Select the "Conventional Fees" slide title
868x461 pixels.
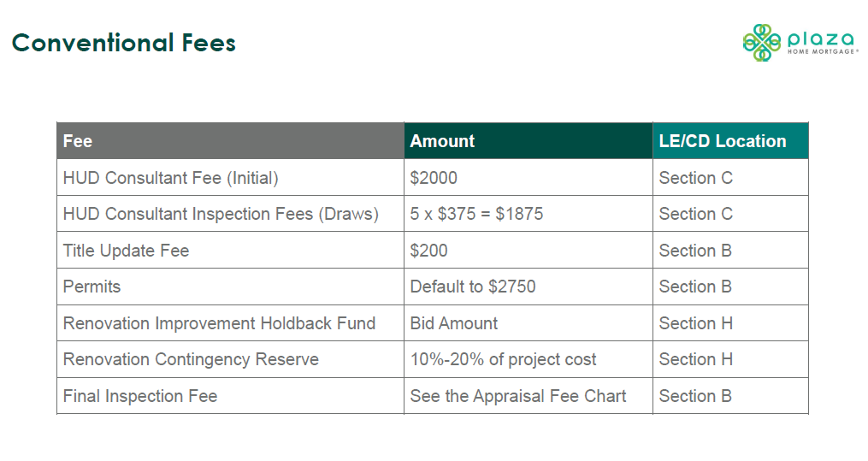tap(124, 43)
